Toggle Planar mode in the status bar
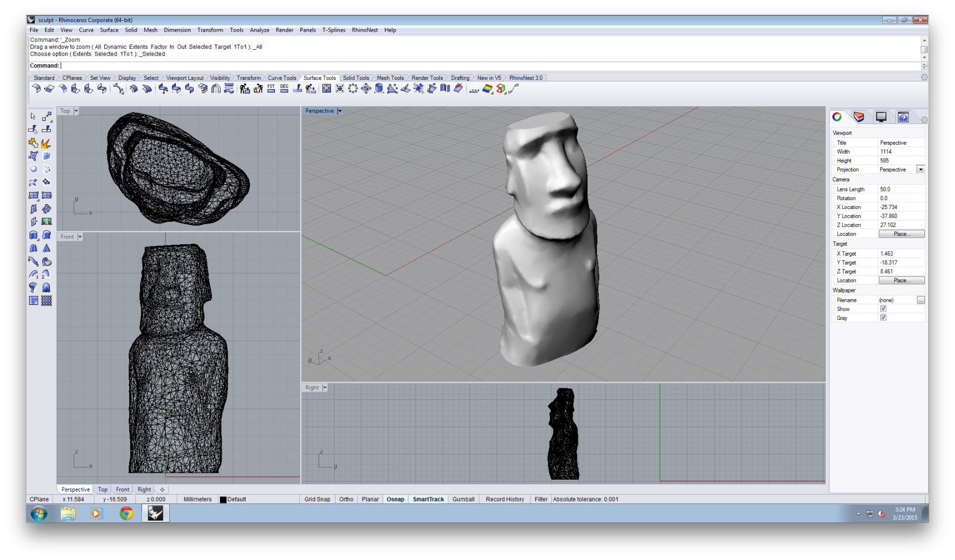Screen dimensions: 955x560 (370, 499)
